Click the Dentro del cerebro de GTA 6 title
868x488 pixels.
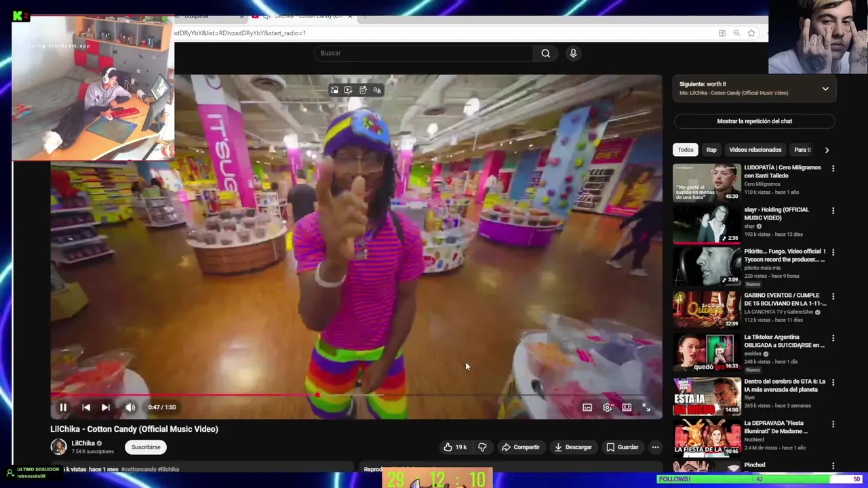point(785,385)
